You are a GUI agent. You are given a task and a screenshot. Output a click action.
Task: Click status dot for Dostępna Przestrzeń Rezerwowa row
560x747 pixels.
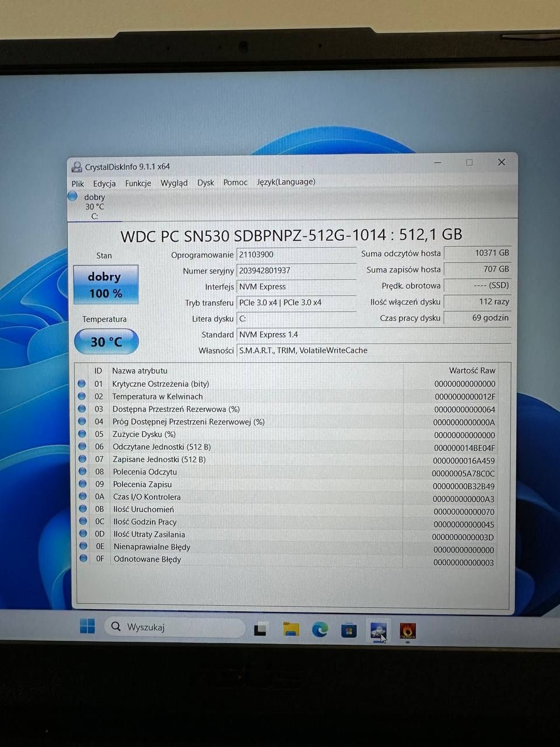[x=82, y=409]
